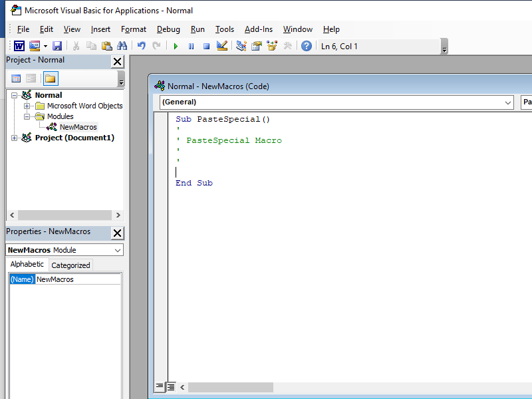Close the Project - Normal panel
532x399 pixels.
click(x=118, y=62)
